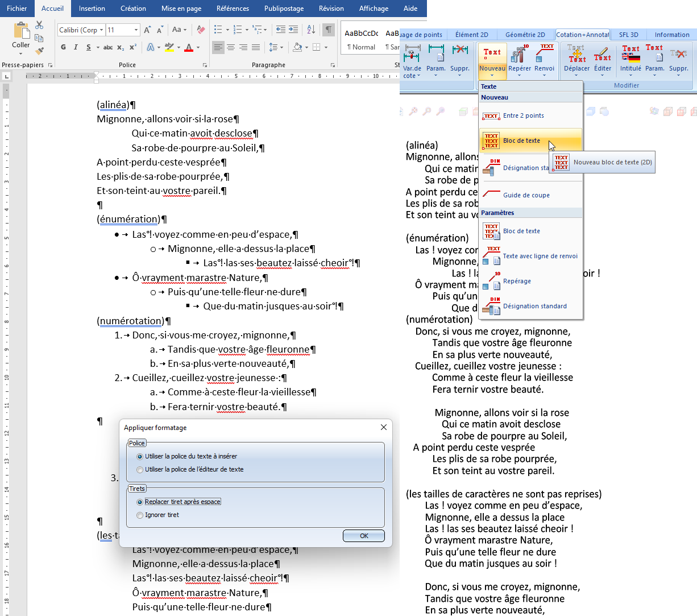This screenshot has height=616, width=697.
Task: Sort text with the A-Z sort icon
Action: click(311, 30)
